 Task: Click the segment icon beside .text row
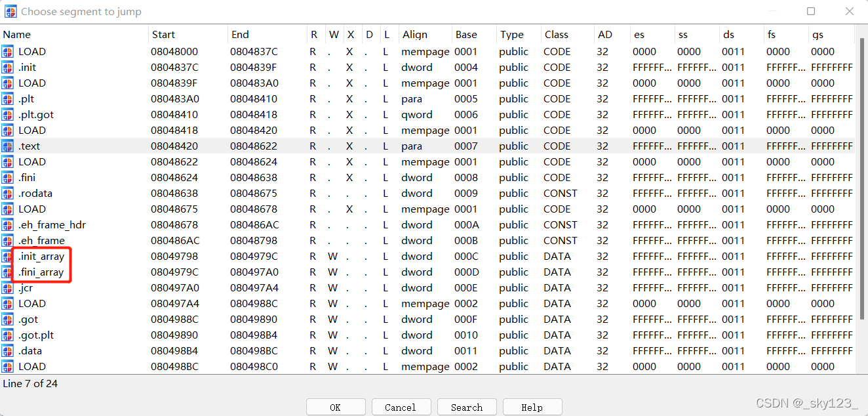[8, 146]
